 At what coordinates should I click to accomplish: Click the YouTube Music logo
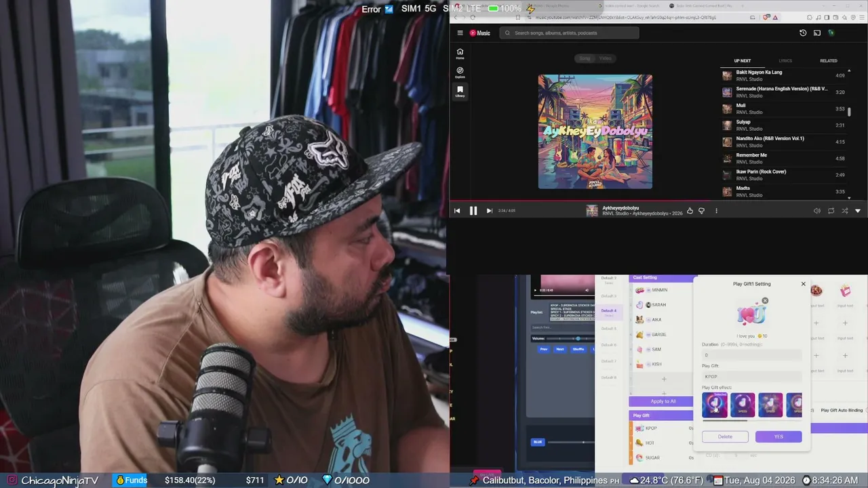tap(480, 33)
